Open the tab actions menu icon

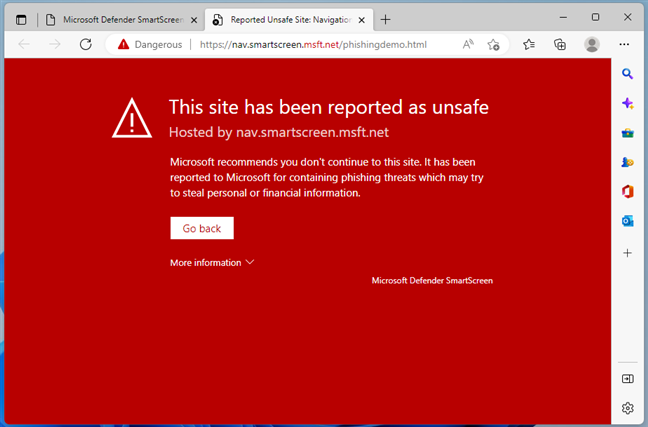coord(21,19)
